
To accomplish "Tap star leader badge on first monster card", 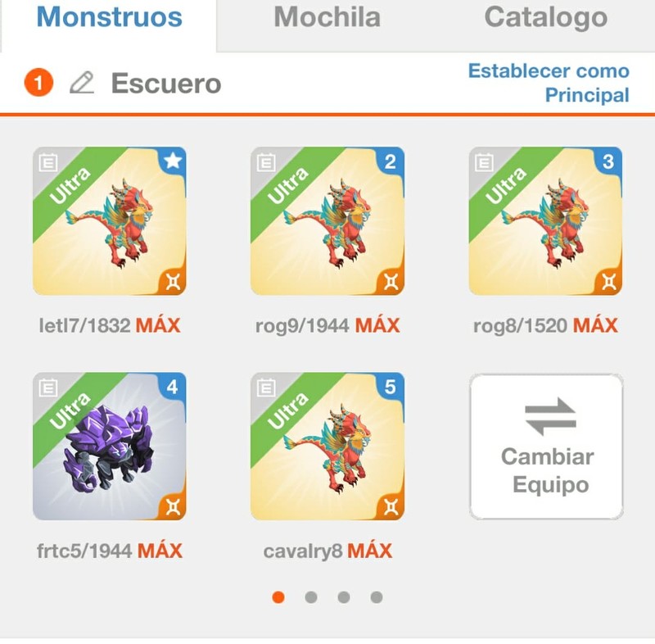I will [173, 161].
